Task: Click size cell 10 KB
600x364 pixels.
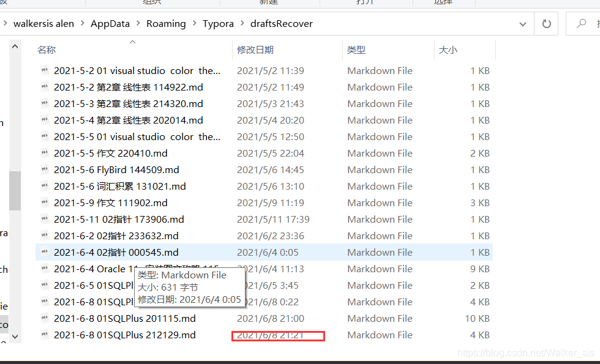Action: click(477, 319)
